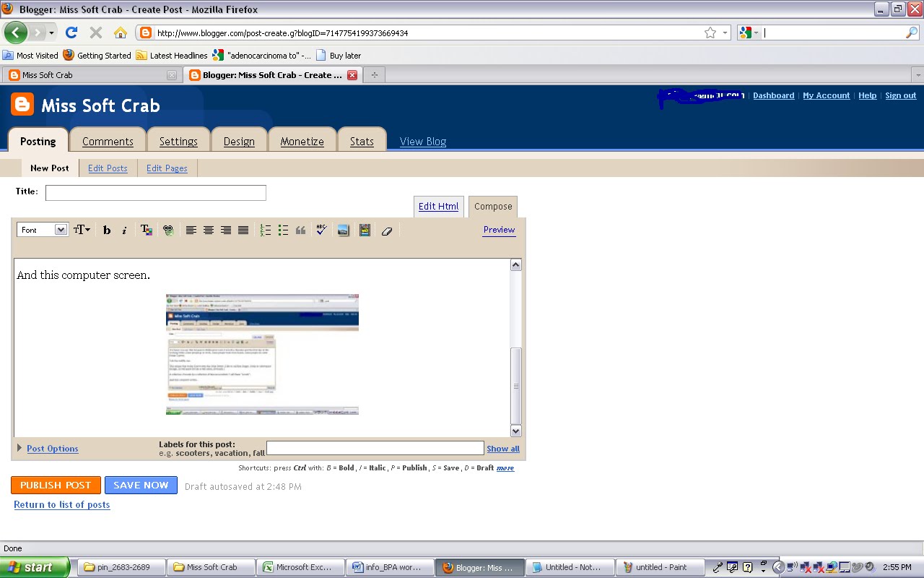Screen dimensions: 924x578
Task: Apply blockquote formatting
Action: (300, 230)
